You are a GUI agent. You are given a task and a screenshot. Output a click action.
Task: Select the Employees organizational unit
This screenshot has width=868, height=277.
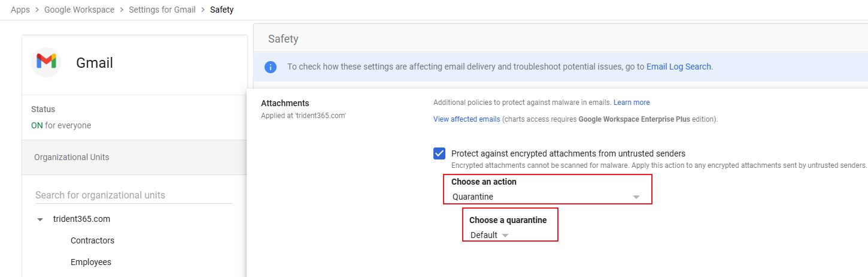(x=90, y=262)
